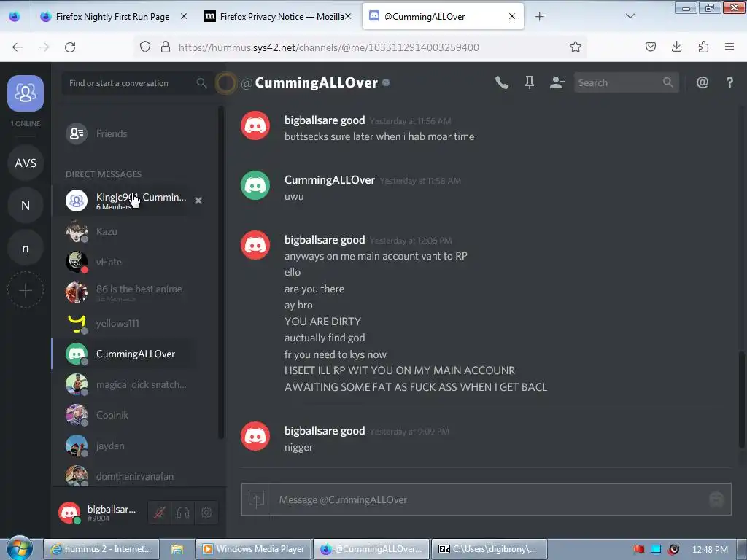The height and width of the screenshot is (560, 747).
Task: Close the Firefox Nightly First Run Page tab
Action: tap(183, 16)
